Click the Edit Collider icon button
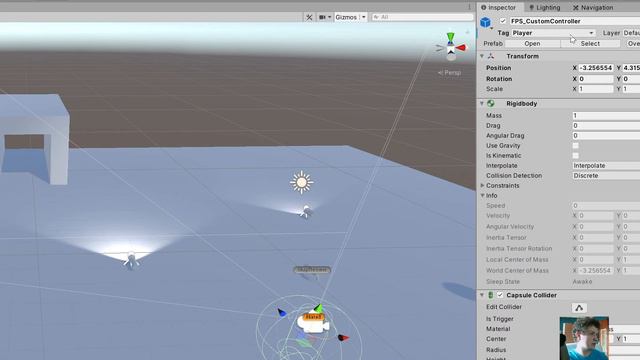 (x=579, y=308)
